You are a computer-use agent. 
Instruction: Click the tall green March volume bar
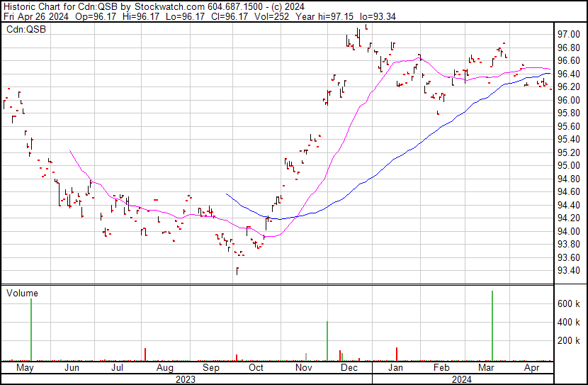pyautogui.click(x=492, y=325)
